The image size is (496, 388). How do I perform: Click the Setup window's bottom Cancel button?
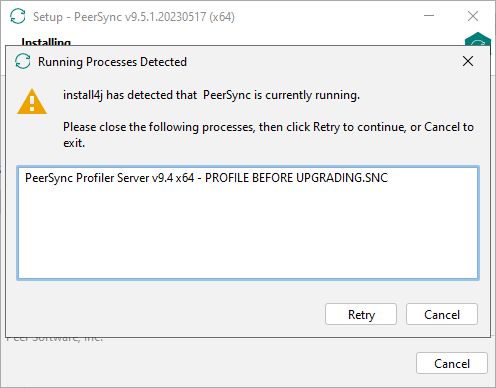pyautogui.click(x=452, y=363)
